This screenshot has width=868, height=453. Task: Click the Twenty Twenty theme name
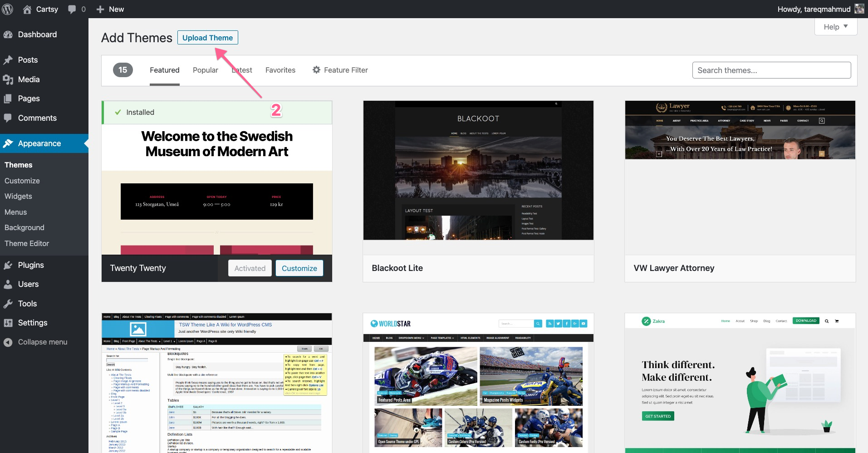pyautogui.click(x=138, y=268)
